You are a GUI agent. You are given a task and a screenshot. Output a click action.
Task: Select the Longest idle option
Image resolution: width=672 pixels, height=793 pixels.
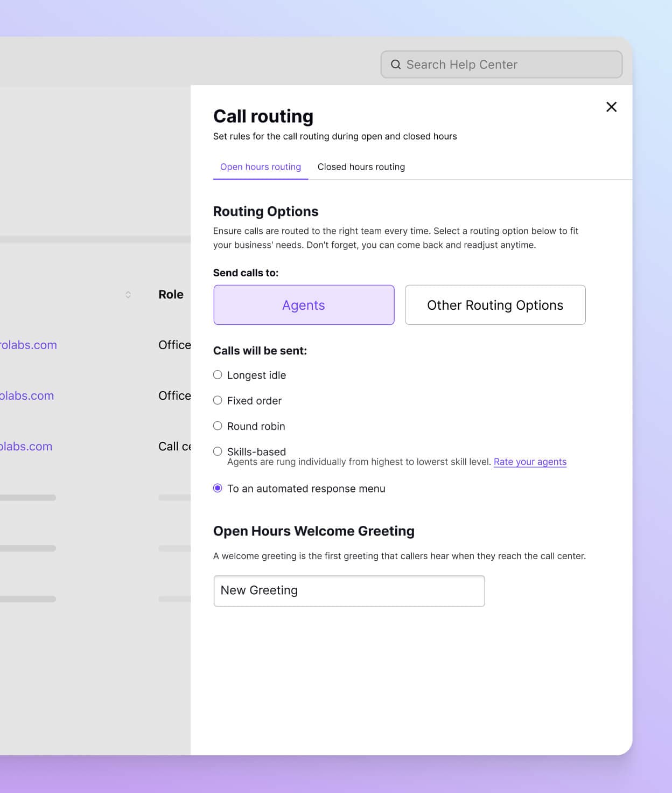pyautogui.click(x=218, y=374)
